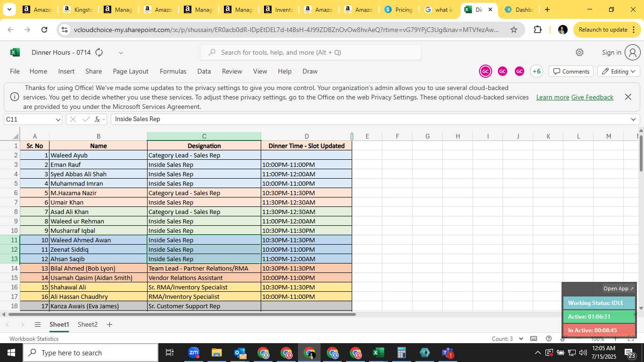Open the function dropdown arrow beside fx
This screenshot has height=362, width=644.
tap(104, 120)
